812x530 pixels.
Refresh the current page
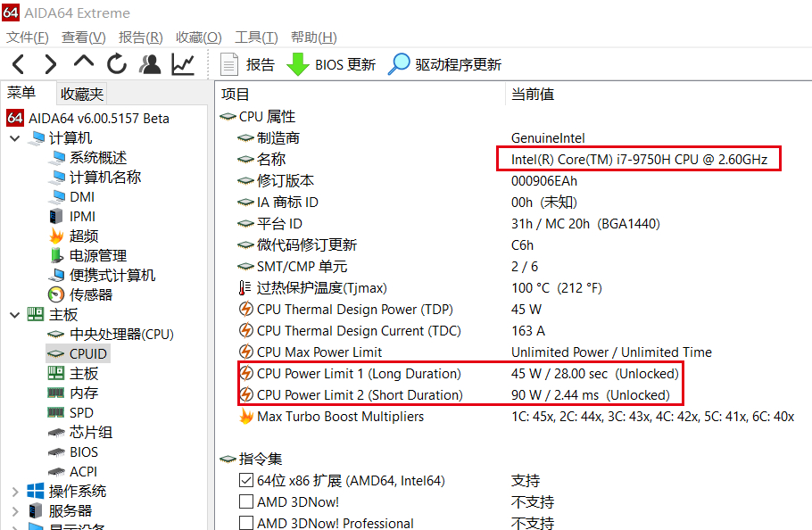117,64
